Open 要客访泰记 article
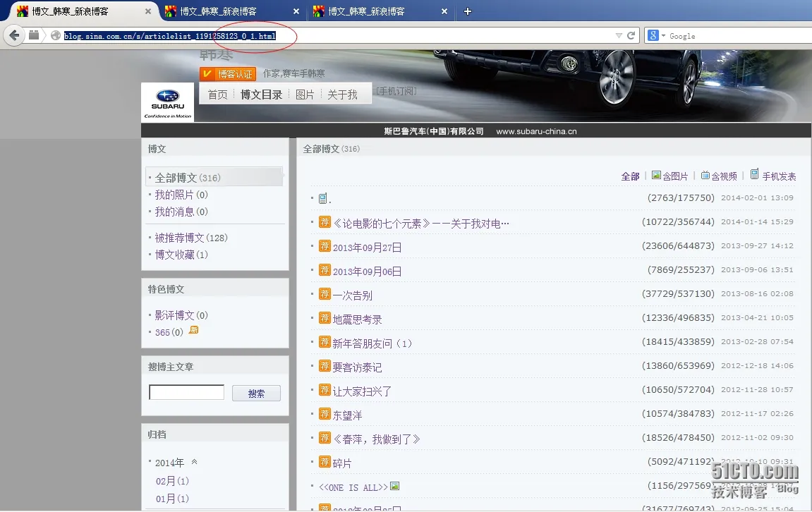This screenshot has height=512, width=812. tap(357, 367)
